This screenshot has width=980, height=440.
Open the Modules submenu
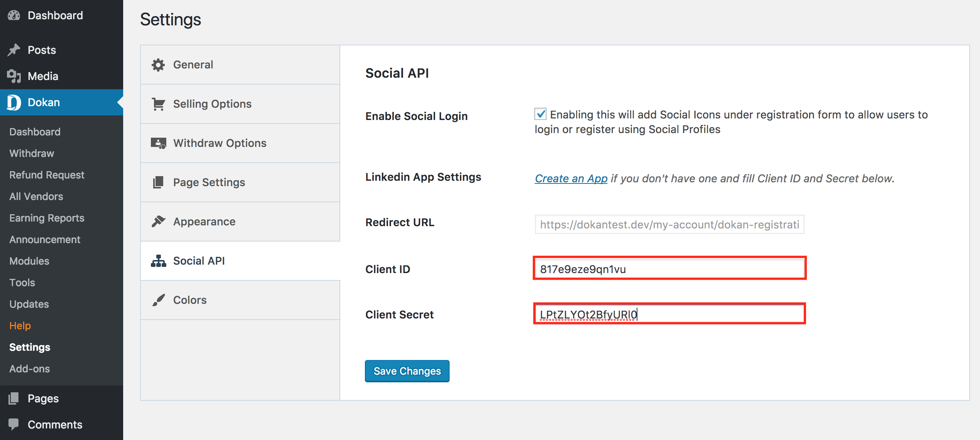point(29,261)
